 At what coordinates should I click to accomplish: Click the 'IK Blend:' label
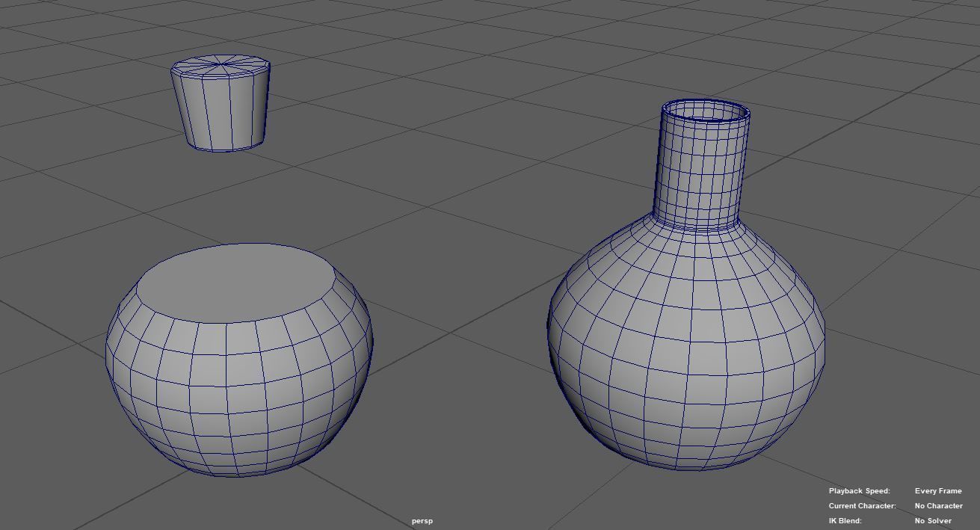tap(845, 521)
